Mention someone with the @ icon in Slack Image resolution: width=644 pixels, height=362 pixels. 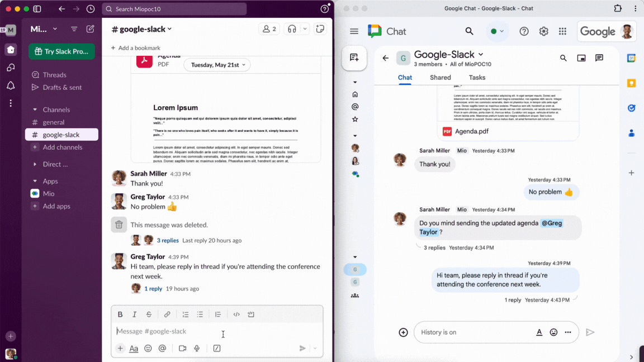point(162,349)
